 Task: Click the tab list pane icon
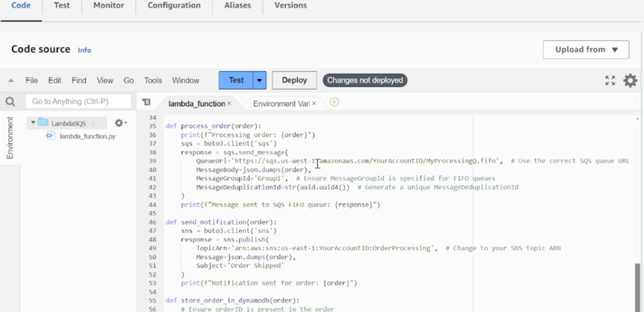pos(146,102)
